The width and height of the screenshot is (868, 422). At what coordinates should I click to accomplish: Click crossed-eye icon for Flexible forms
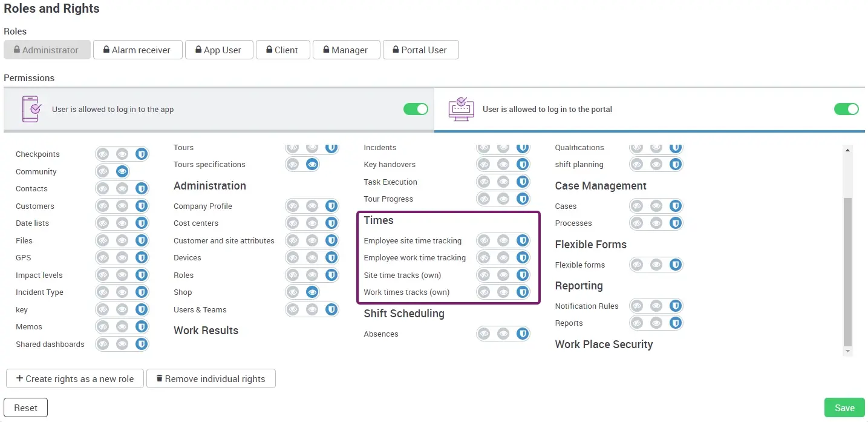click(x=637, y=265)
